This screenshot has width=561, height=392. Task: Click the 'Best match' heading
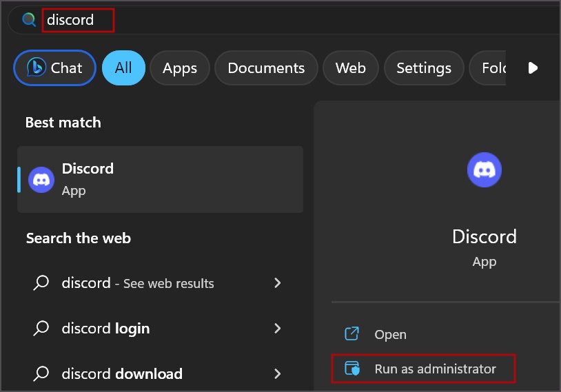tap(63, 123)
